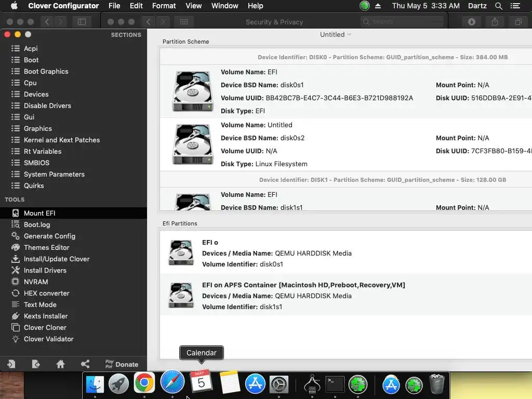Select Untitled disk0s2 partition row
532x399 pixels.
(345, 144)
